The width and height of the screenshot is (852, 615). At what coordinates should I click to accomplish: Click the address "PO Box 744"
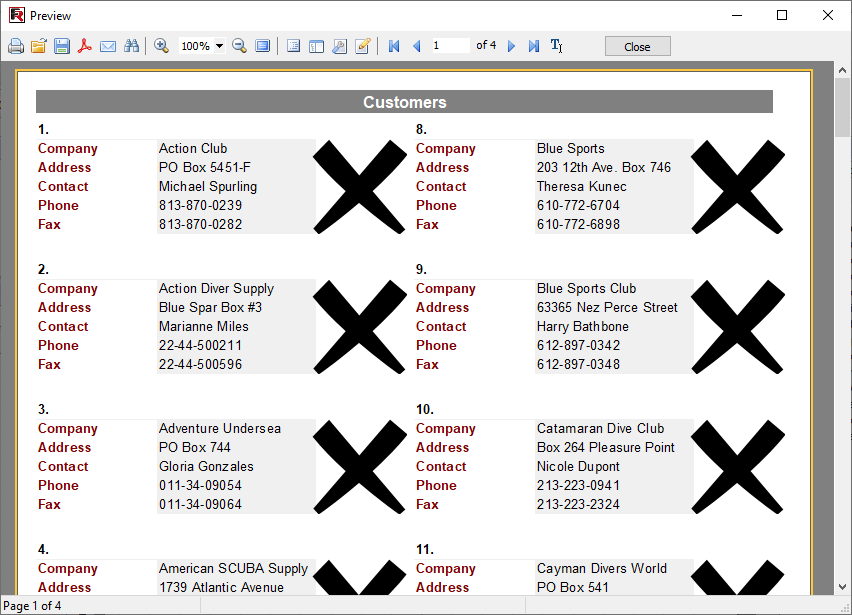(x=195, y=447)
